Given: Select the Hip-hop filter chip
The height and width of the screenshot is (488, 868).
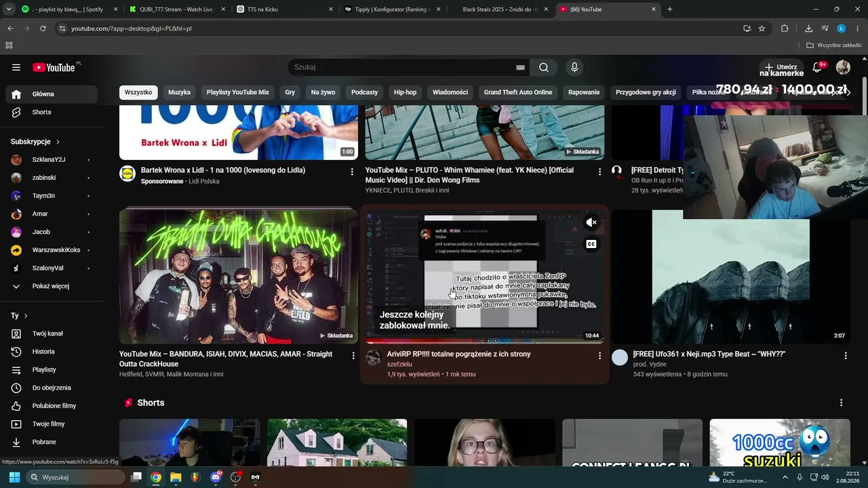Looking at the screenshot, I should 406,92.
